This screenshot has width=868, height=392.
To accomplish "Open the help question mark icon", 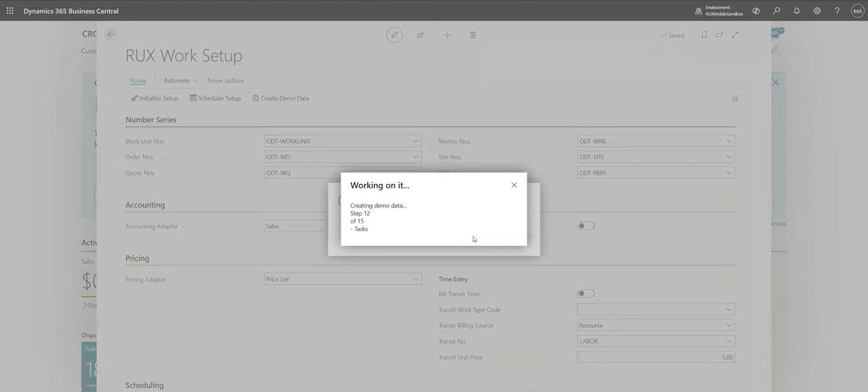I will [x=837, y=11].
